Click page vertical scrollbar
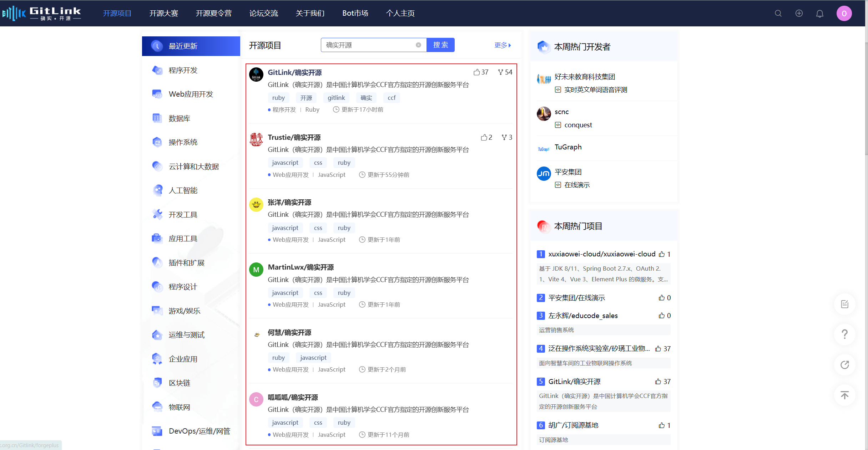This screenshot has height=450, width=868. [x=866, y=98]
